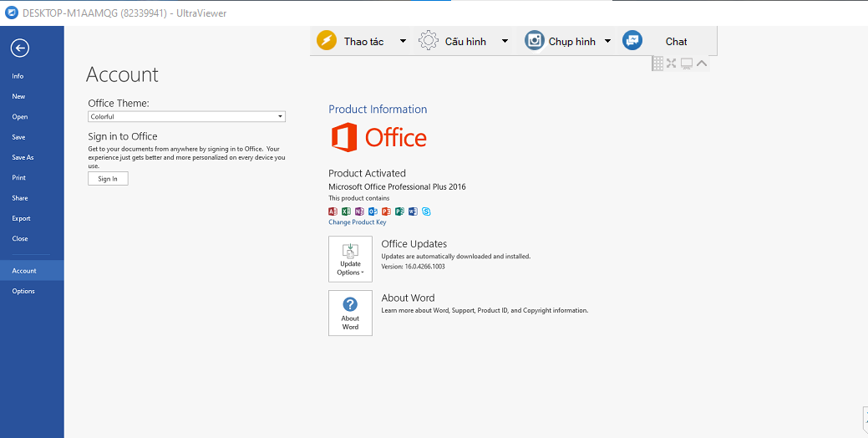868x438 pixels.
Task: Click the Thao tác label
Action: [x=363, y=42]
